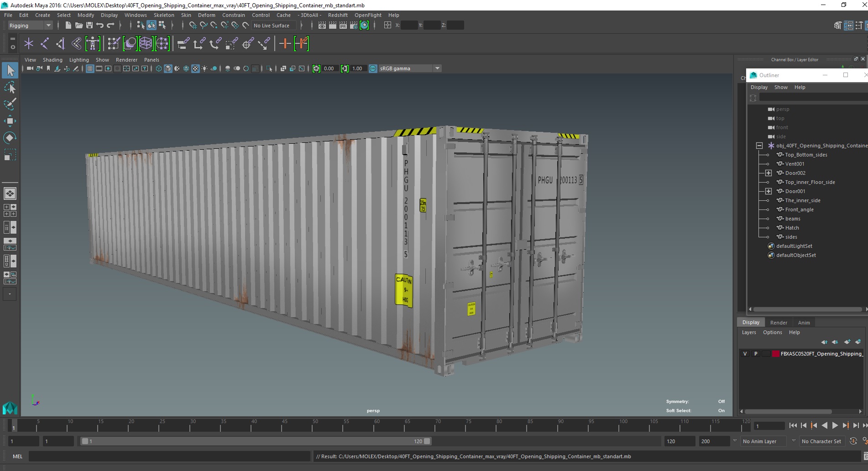
Task: Open the Rigging menu set dropdown
Action: click(30, 26)
